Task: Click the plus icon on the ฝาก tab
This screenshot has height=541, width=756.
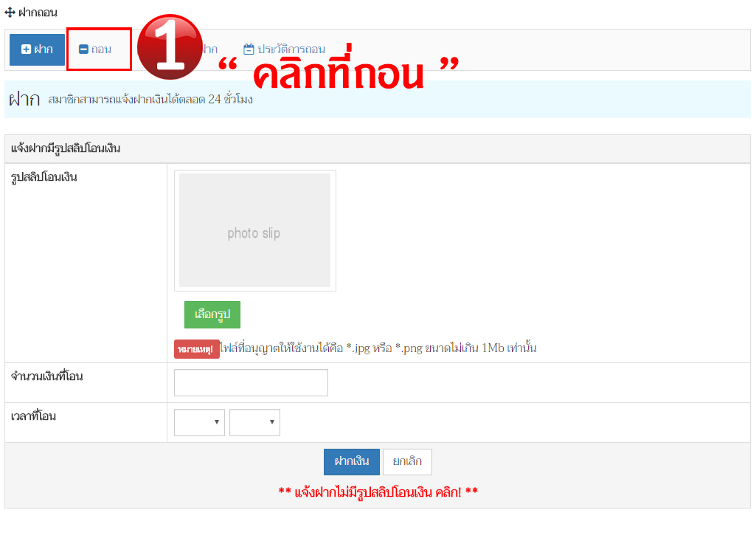Action: [26, 49]
